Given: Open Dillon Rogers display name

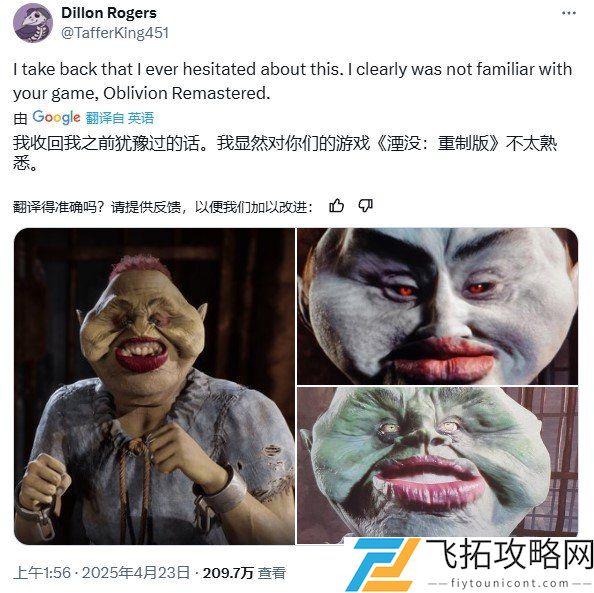Looking at the screenshot, I should [x=109, y=13].
